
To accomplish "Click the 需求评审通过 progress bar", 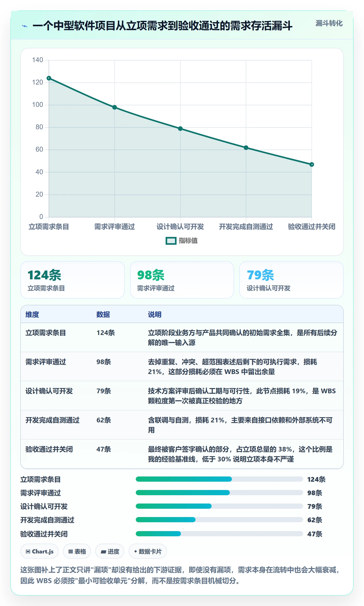I will point(219,493).
